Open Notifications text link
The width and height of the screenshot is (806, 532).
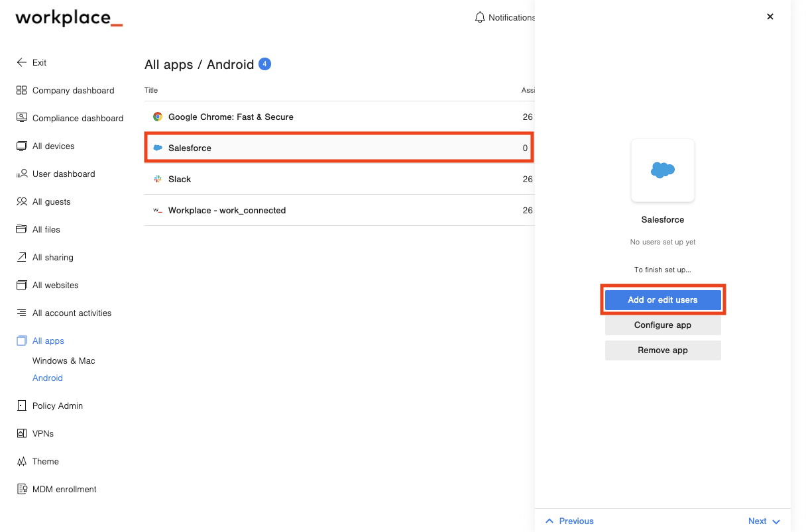[512, 18]
